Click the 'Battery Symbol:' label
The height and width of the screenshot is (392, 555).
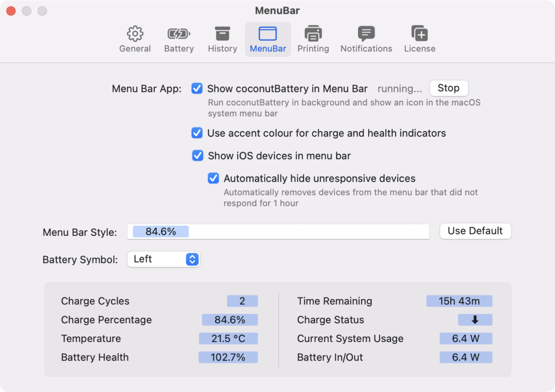(80, 260)
